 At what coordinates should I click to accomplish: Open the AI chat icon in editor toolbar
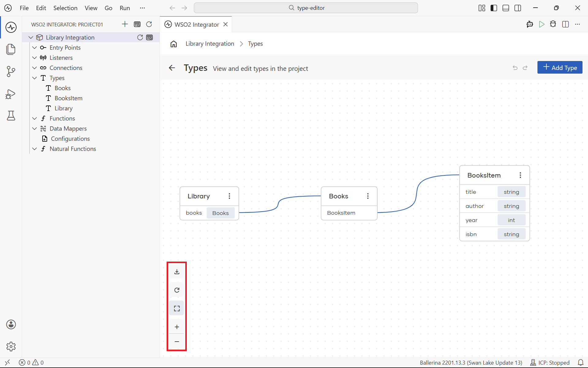530,24
